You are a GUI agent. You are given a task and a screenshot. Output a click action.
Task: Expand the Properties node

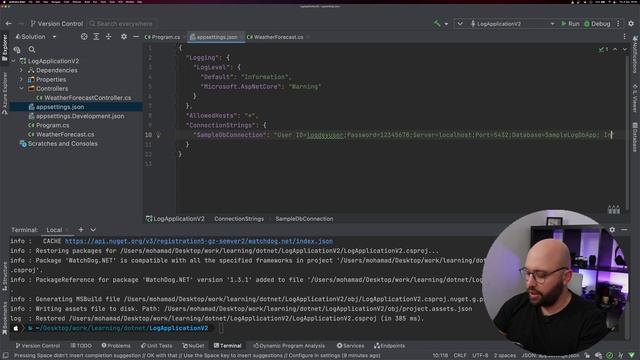pos(22,80)
